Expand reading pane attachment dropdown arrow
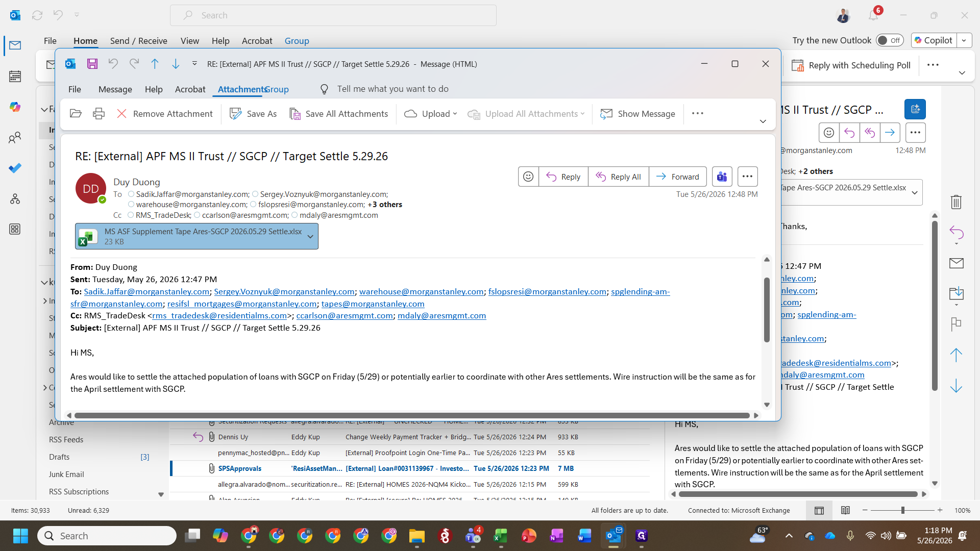This screenshot has height=551, width=980. tap(914, 192)
